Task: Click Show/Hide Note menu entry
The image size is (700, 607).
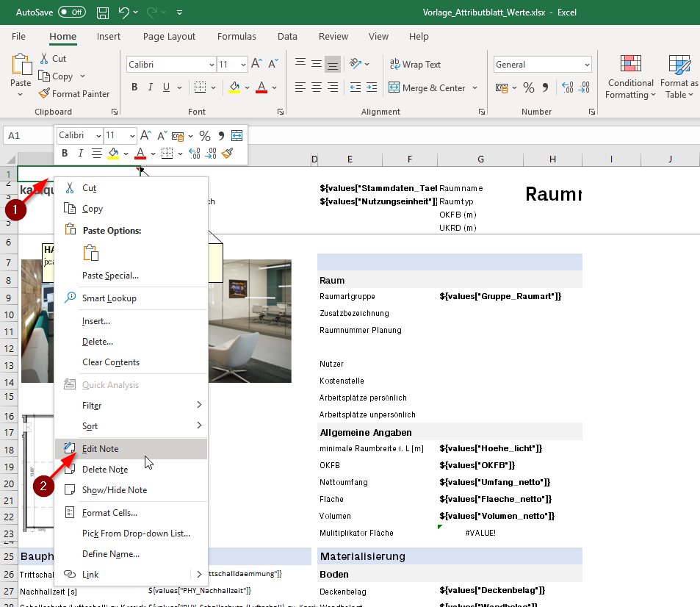Action: [131, 490]
